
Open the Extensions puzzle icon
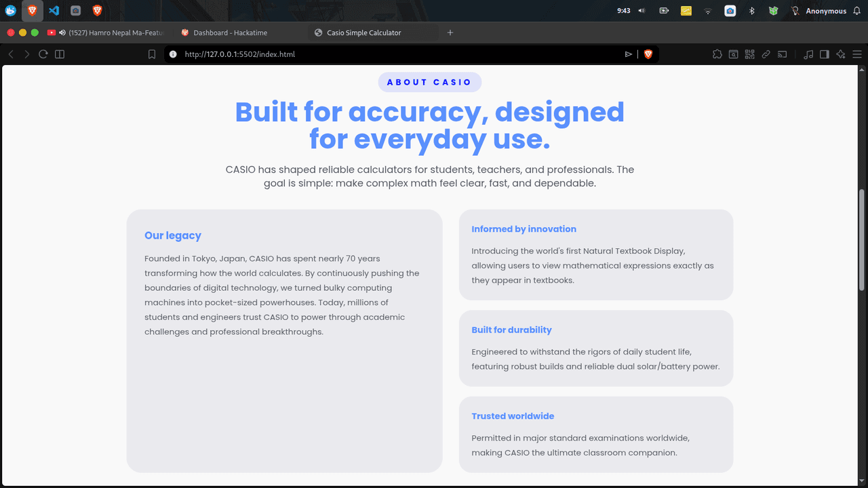coord(717,54)
